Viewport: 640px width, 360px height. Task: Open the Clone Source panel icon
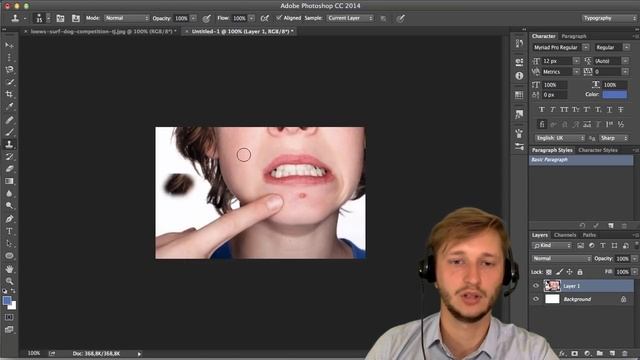(76, 18)
